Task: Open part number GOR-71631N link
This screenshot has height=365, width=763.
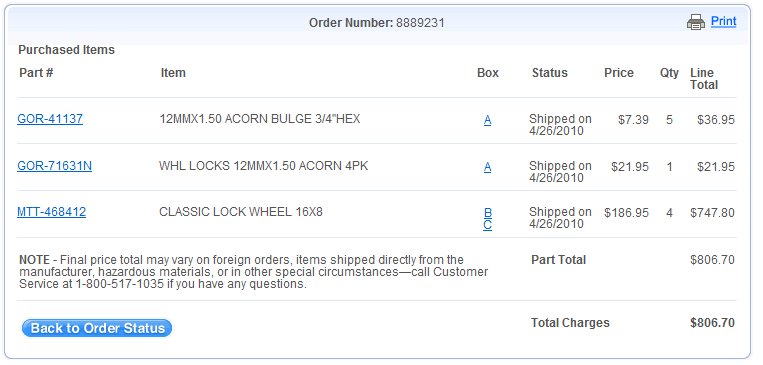Action: point(54,166)
